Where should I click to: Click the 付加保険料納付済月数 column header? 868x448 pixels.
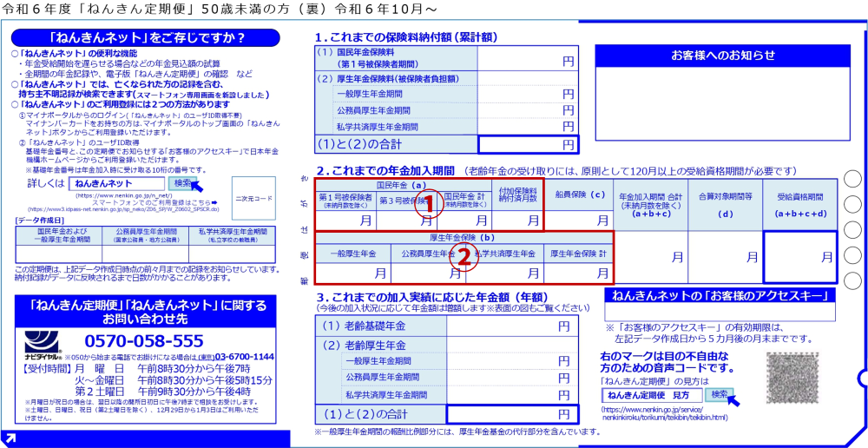click(517, 194)
